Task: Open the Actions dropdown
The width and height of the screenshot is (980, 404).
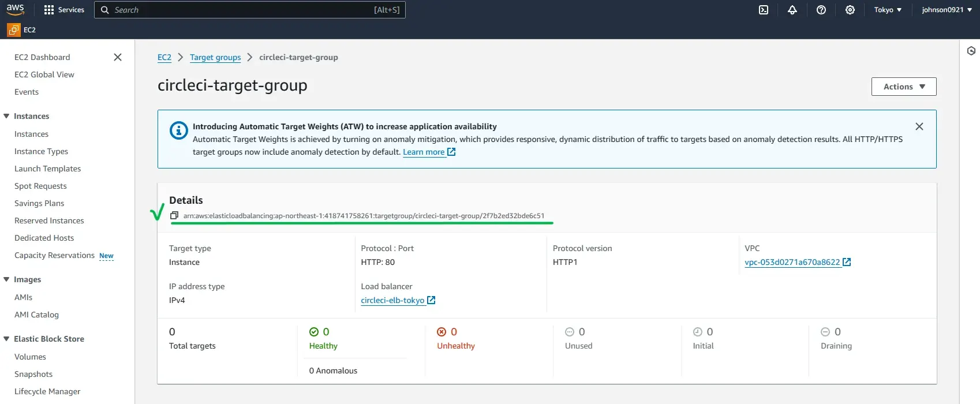Action: pos(903,87)
